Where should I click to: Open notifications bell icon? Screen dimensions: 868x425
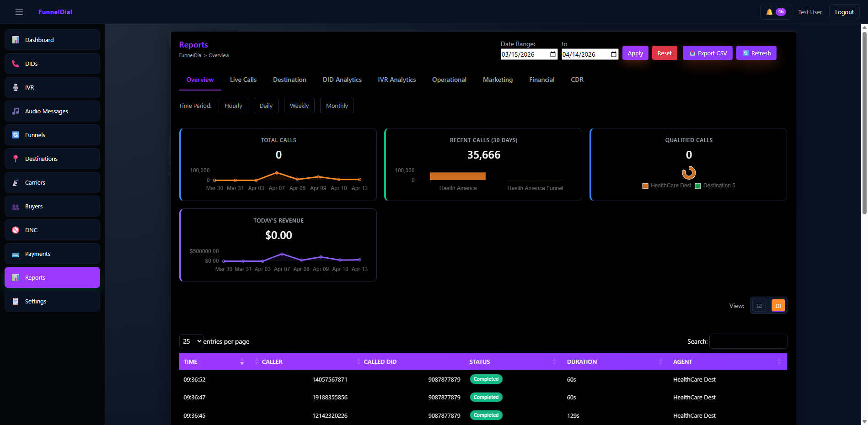click(769, 12)
